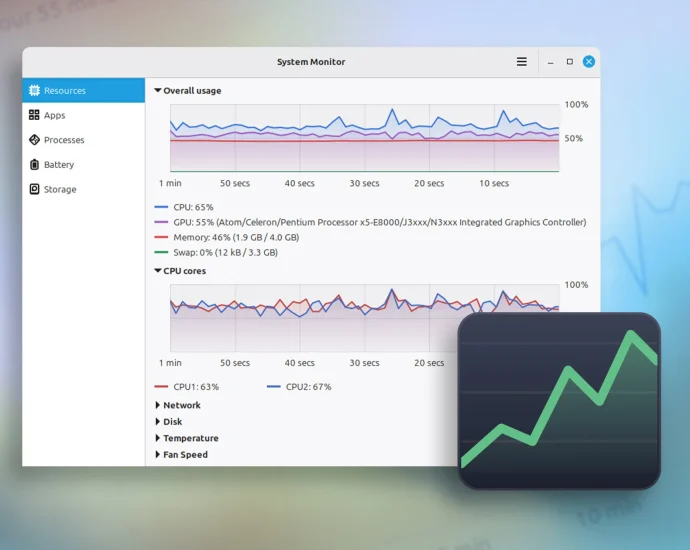Click the 'CPU: 65%' legend text

193,207
